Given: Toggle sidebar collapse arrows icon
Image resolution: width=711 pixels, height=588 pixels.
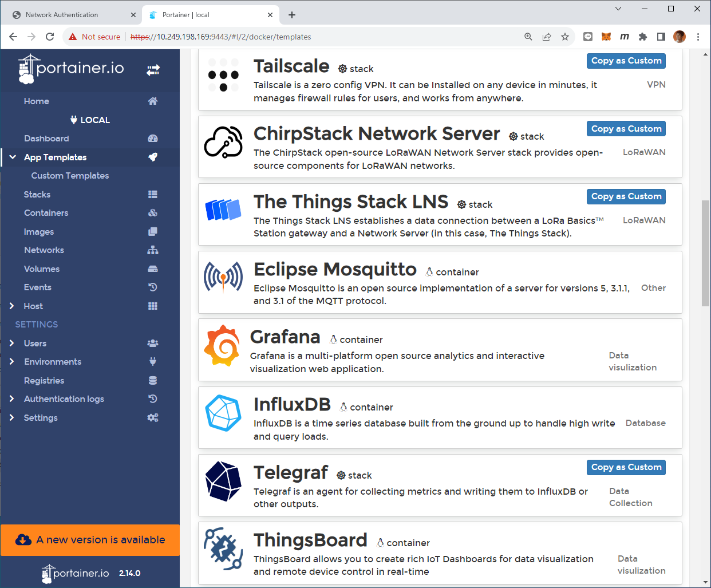Looking at the screenshot, I should click(x=153, y=70).
